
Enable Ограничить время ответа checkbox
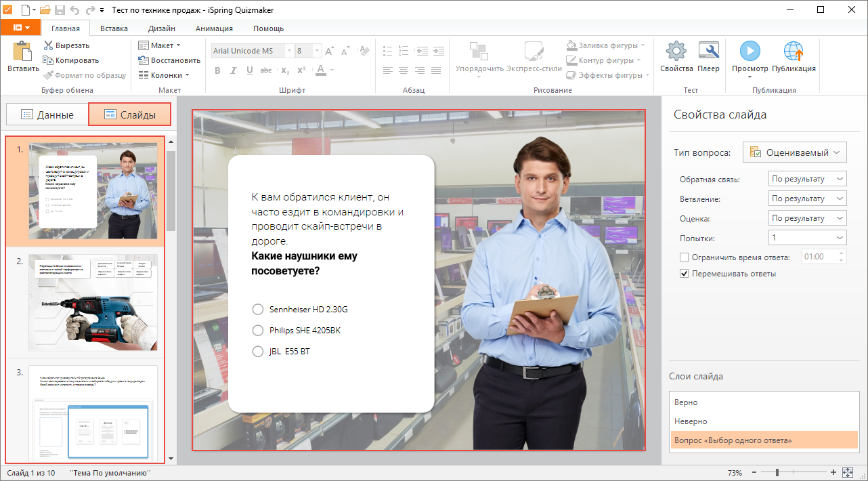[x=684, y=257]
